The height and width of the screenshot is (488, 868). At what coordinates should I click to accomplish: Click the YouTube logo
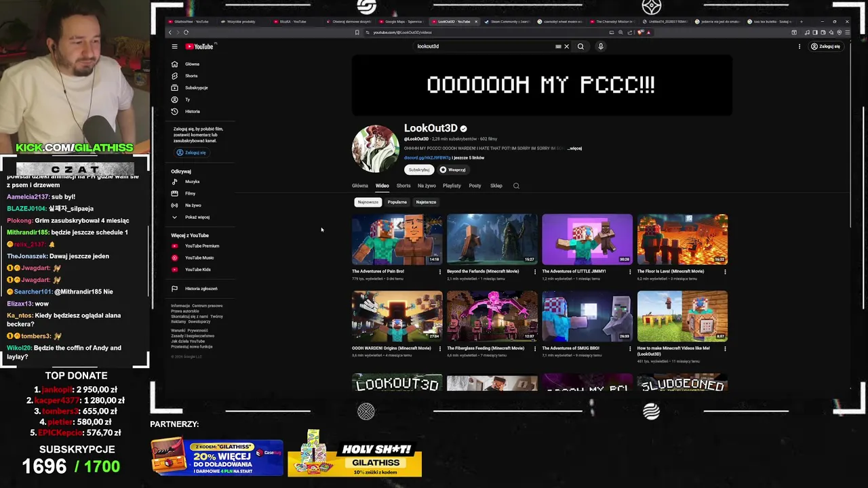pyautogui.click(x=200, y=47)
